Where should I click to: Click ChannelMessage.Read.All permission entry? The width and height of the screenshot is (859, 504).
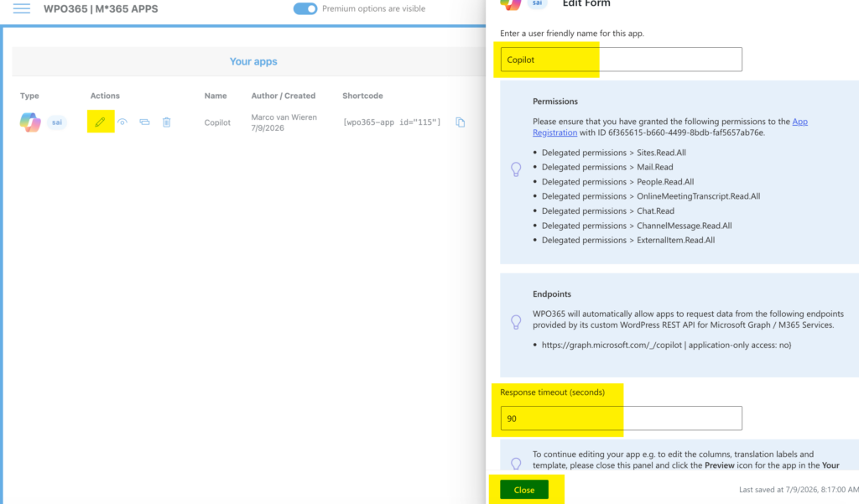click(x=637, y=226)
